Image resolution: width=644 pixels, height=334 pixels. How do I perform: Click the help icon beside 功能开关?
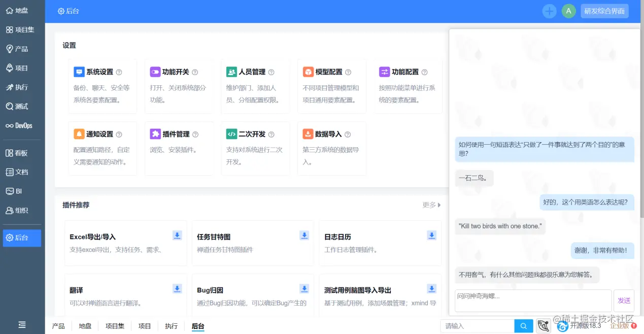pyautogui.click(x=195, y=73)
